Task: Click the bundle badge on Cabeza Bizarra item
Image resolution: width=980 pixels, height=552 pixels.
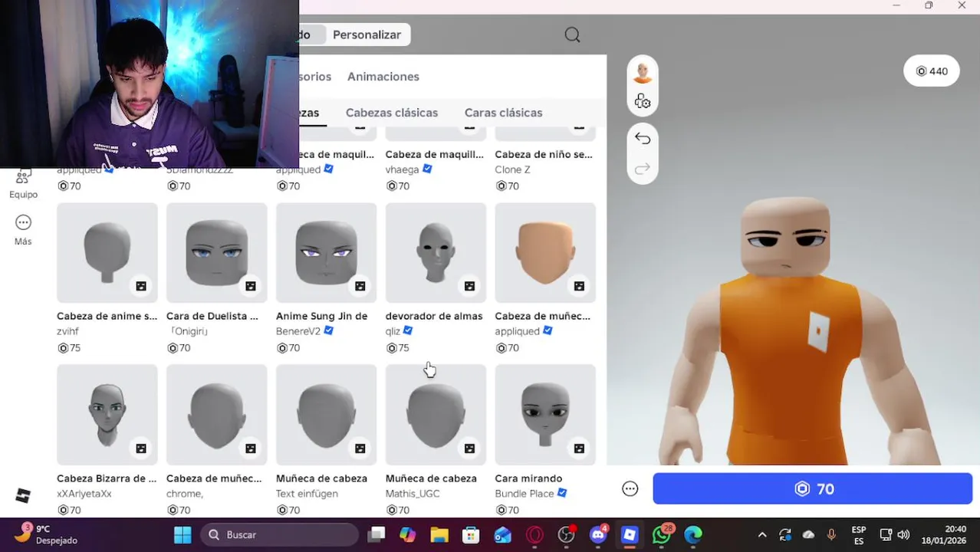Action: click(x=141, y=449)
